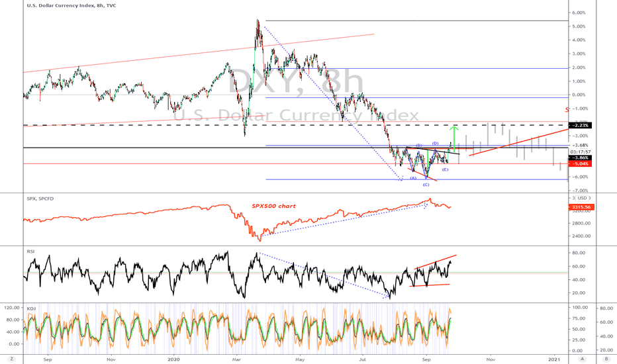Viewport: 617px width, 364px height.
Task: Click the Z scale button at bottom left
Action: click(12, 359)
